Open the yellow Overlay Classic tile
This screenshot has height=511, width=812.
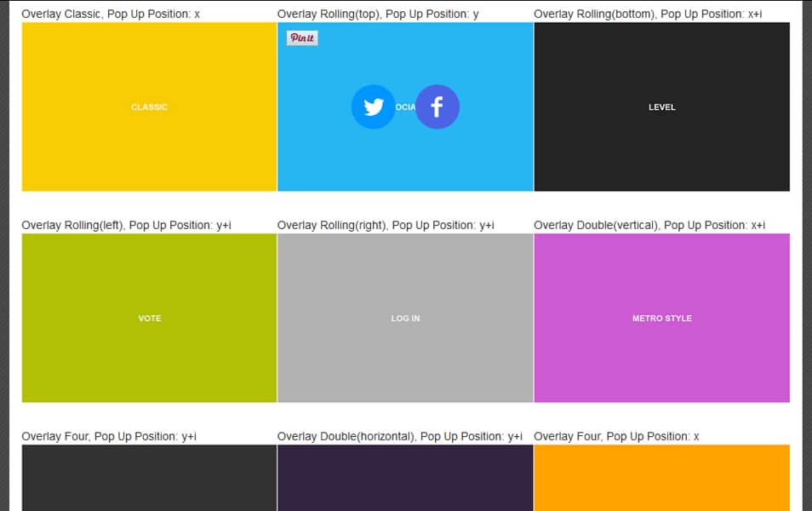tap(149, 153)
